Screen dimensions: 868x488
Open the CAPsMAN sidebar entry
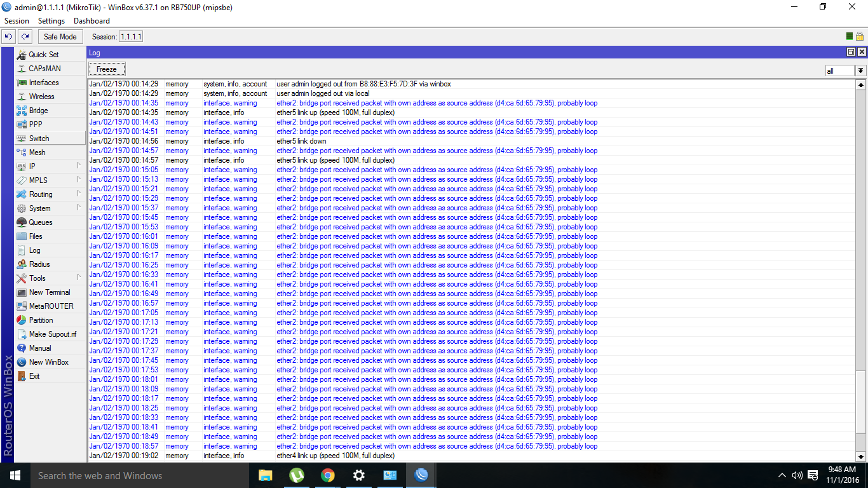pos(50,69)
